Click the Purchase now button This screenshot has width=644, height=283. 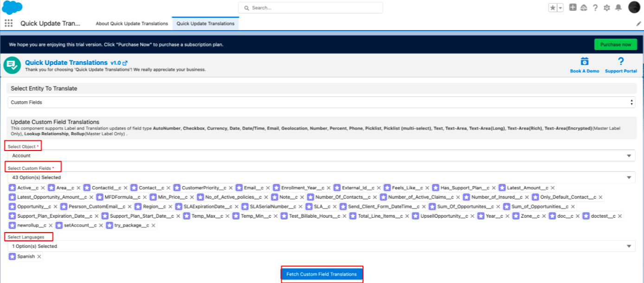(x=616, y=44)
